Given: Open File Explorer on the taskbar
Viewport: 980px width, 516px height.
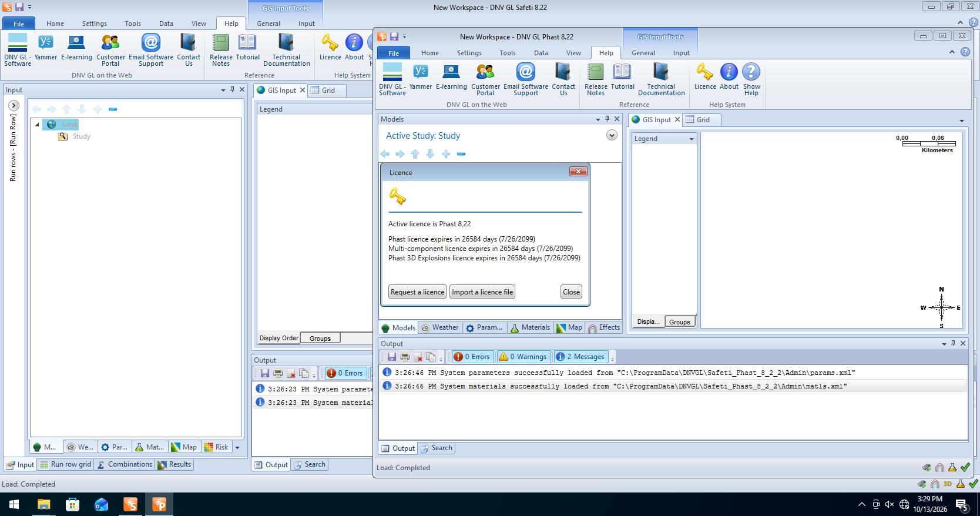Looking at the screenshot, I should 44,504.
